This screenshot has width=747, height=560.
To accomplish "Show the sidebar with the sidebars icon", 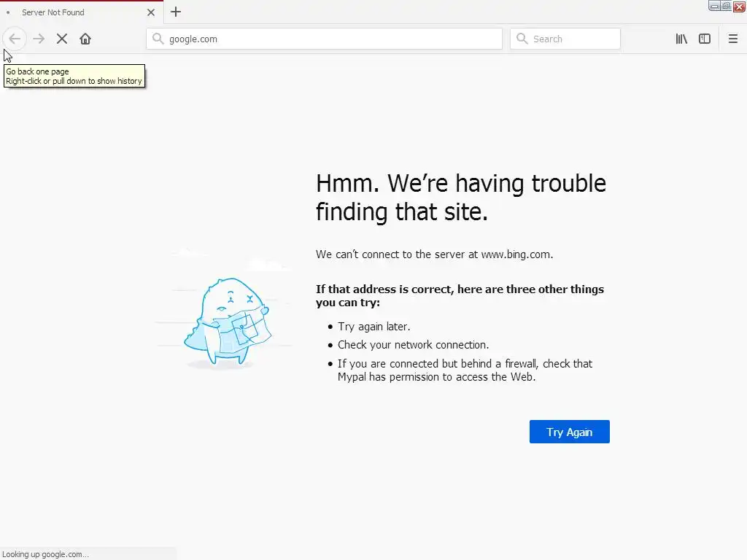I will click(705, 39).
